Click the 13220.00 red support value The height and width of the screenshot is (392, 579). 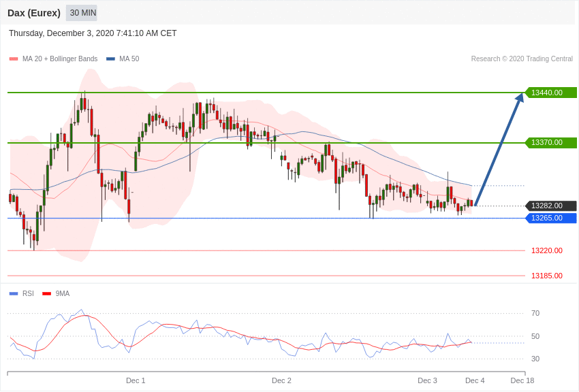(547, 250)
